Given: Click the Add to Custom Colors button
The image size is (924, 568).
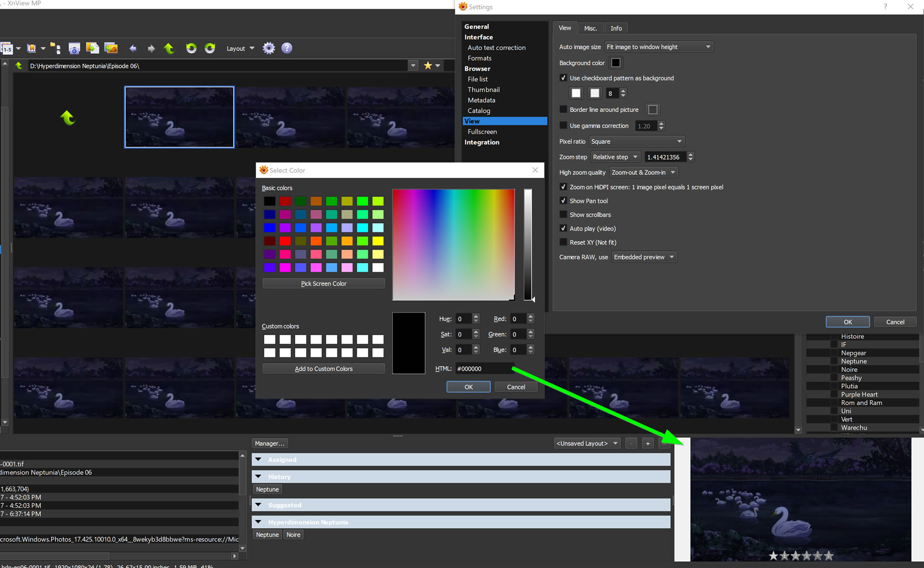Looking at the screenshot, I should 323,369.
